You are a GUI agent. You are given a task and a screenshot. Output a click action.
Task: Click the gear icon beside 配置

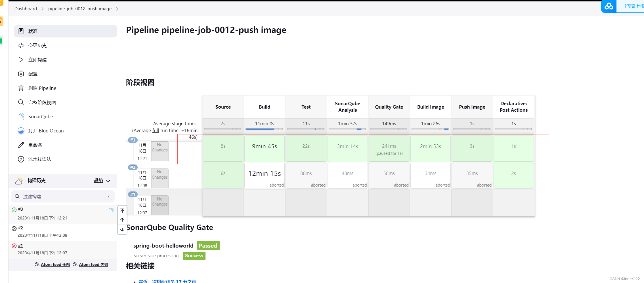(21, 74)
